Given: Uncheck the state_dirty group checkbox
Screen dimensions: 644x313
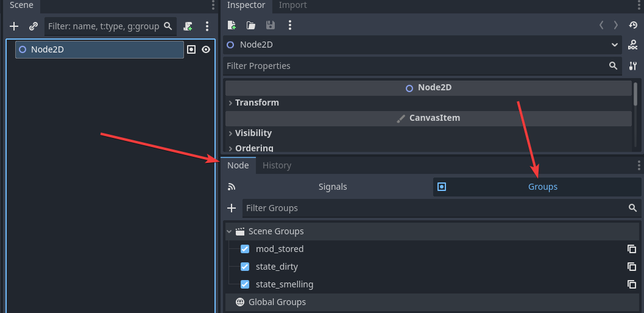Looking at the screenshot, I should 245,267.
